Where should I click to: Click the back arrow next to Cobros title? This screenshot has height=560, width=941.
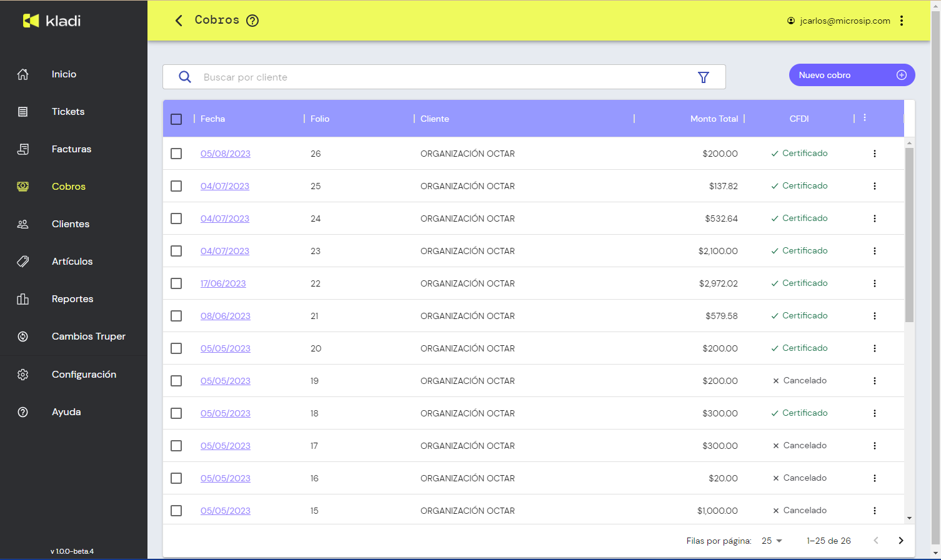179,21
